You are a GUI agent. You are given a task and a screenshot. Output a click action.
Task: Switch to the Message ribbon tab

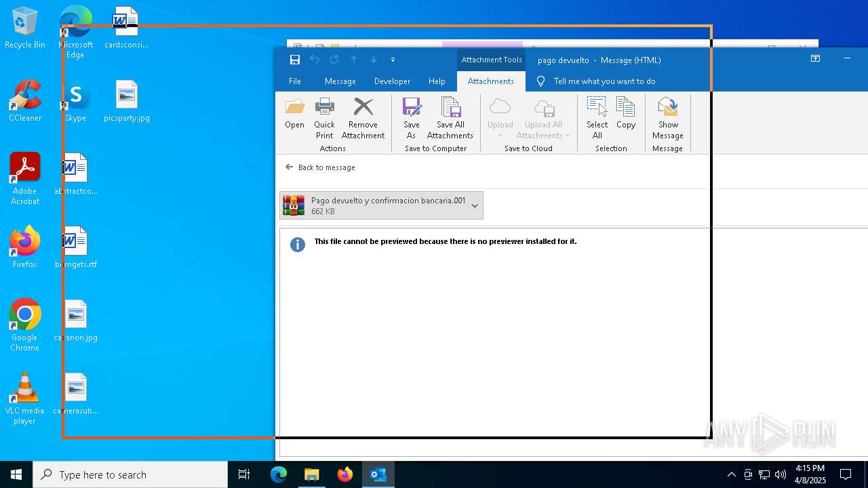[340, 81]
